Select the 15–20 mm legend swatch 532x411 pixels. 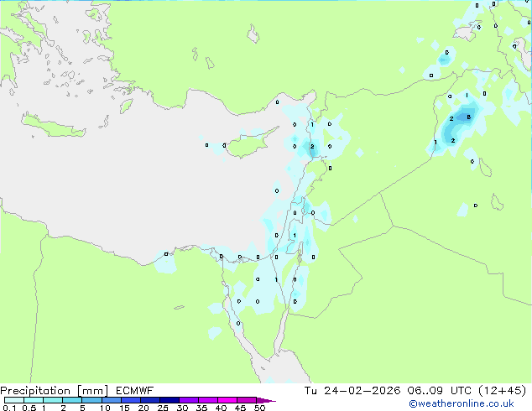click(130, 400)
